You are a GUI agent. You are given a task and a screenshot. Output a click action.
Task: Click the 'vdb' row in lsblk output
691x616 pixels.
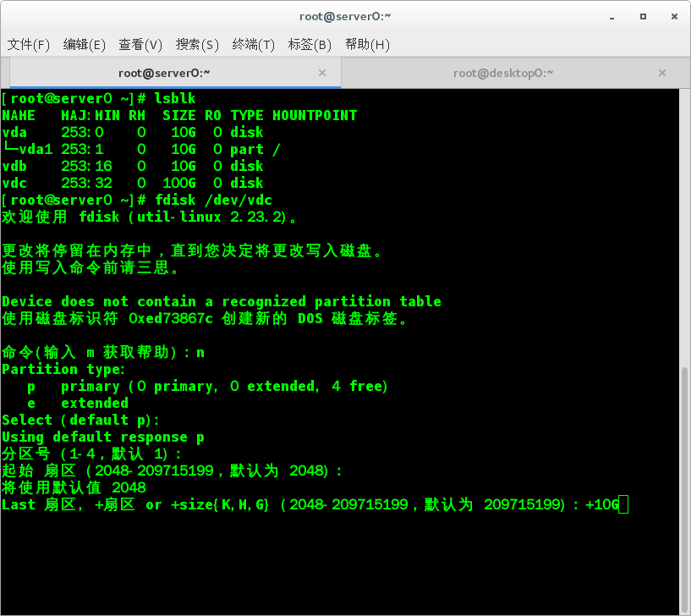click(x=132, y=166)
